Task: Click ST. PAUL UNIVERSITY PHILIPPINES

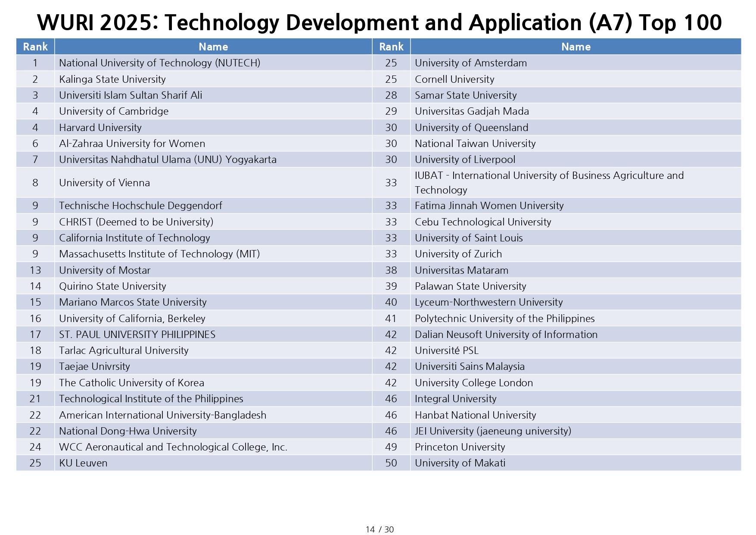Action: (137, 335)
